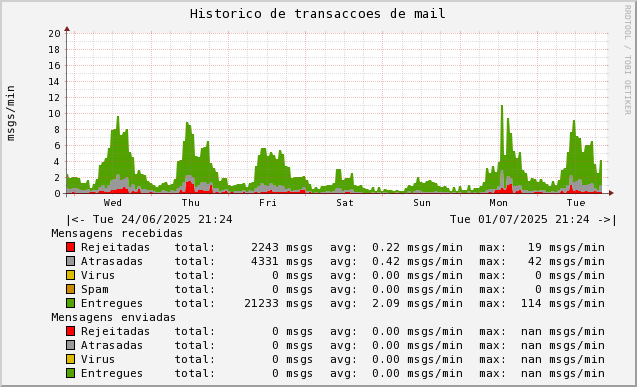This screenshot has height=387, width=637.
Task: Click yellow Virus swatch under Mensagens recebidas
Action: [x=71, y=275]
